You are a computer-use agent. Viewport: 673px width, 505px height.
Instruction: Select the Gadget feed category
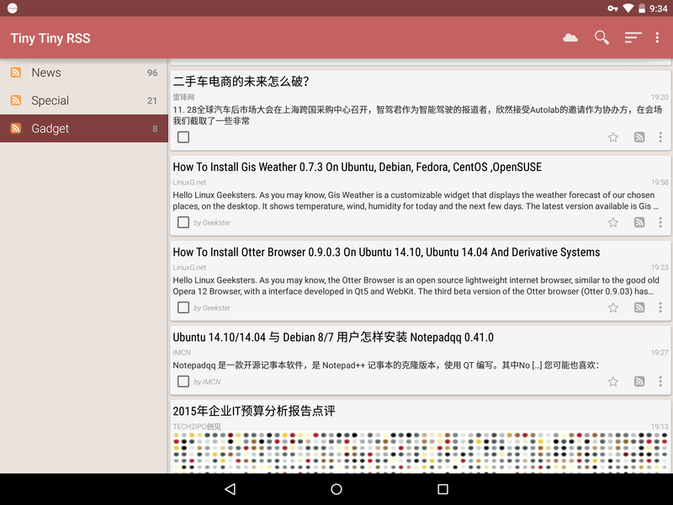(x=84, y=128)
